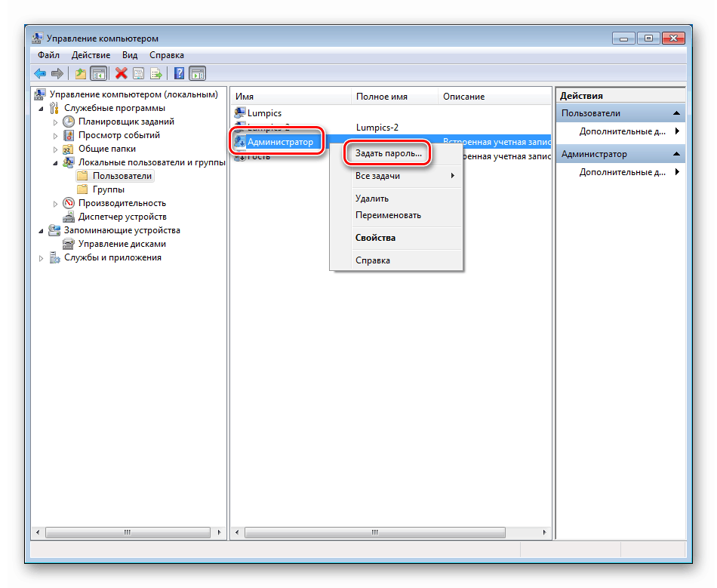Click left scroll arrow of tree pane

pos(38,532)
